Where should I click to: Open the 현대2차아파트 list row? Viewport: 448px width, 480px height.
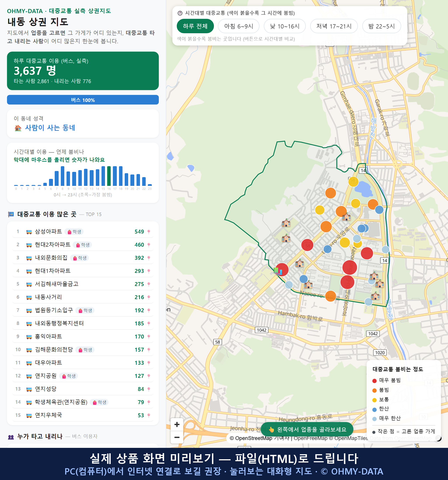[83, 245]
